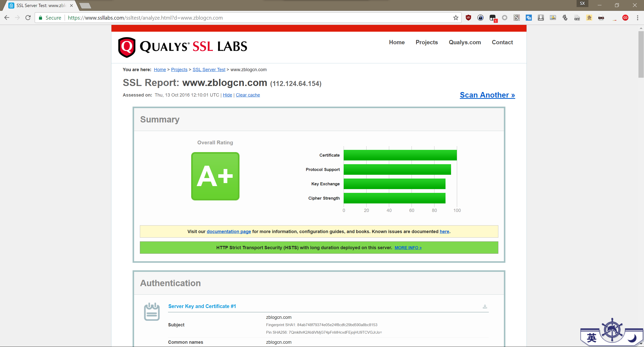The height and width of the screenshot is (347, 644).
Task: Click the gray download-arrow extension icon
Action: coord(541,18)
